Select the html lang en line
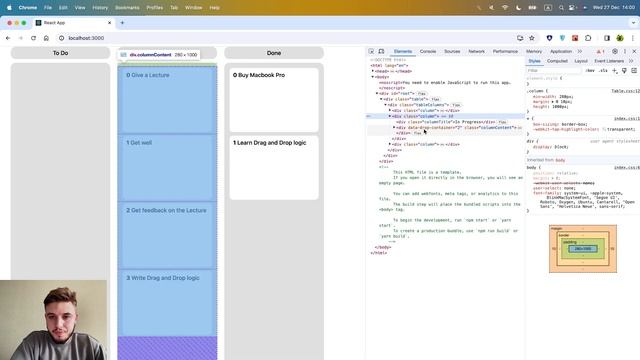Screen dimensions: 640x360 [389, 65]
